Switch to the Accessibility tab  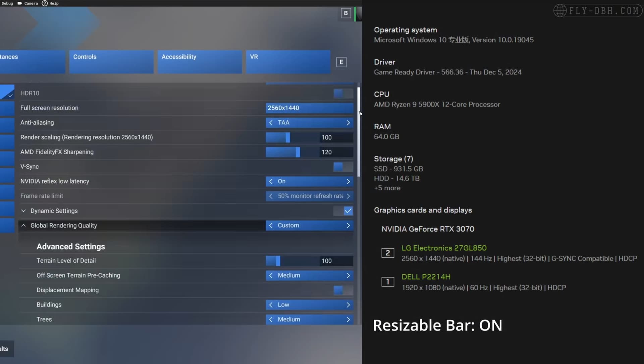pos(199,62)
